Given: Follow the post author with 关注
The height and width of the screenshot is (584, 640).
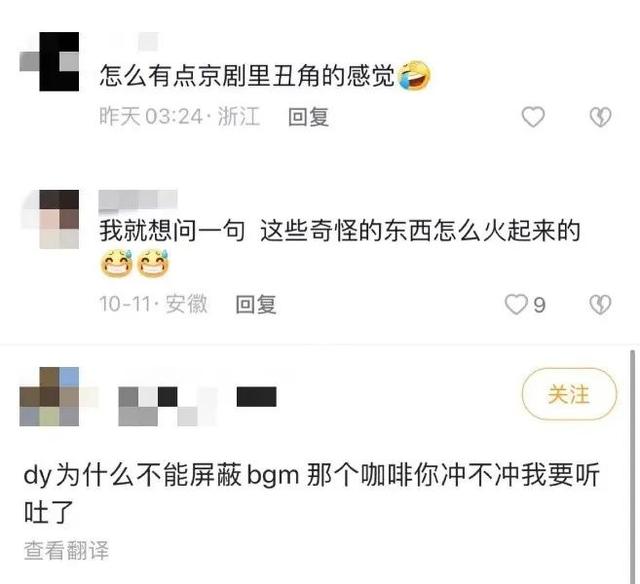Looking at the screenshot, I should [569, 394].
